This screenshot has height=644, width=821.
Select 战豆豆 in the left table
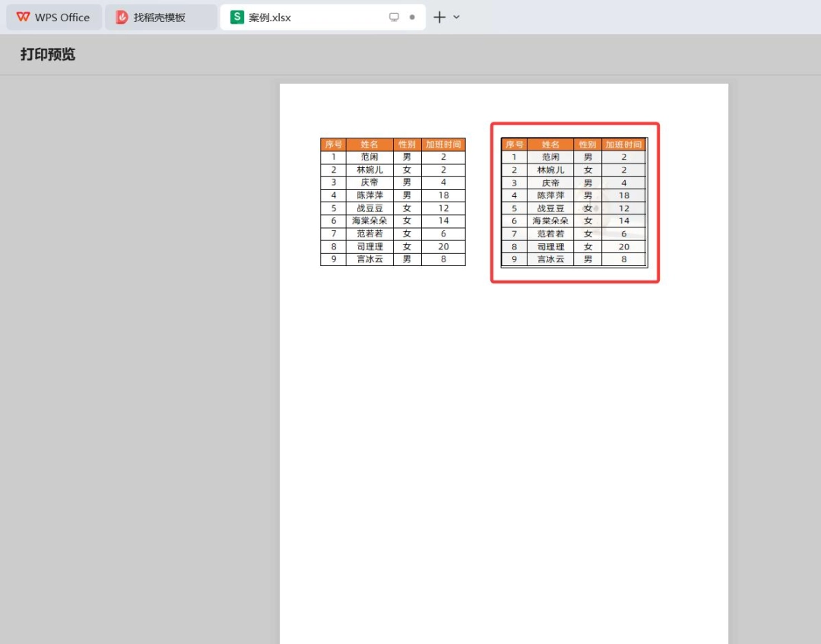click(369, 208)
